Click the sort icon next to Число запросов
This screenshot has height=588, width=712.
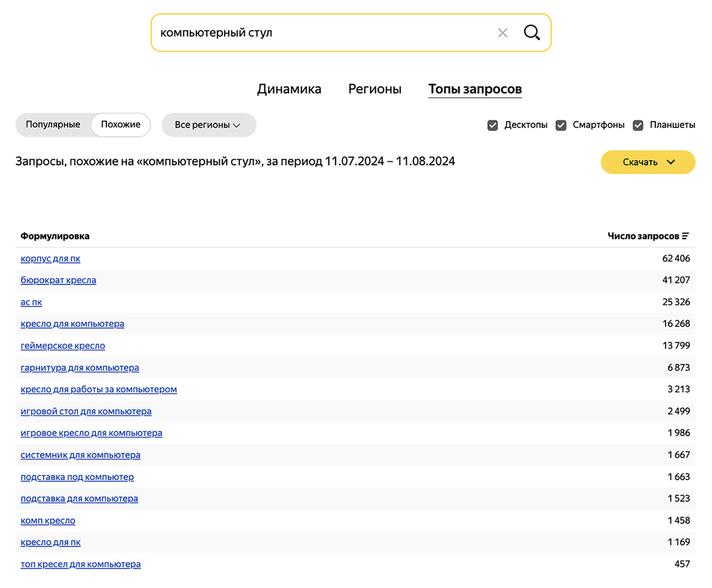(686, 236)
